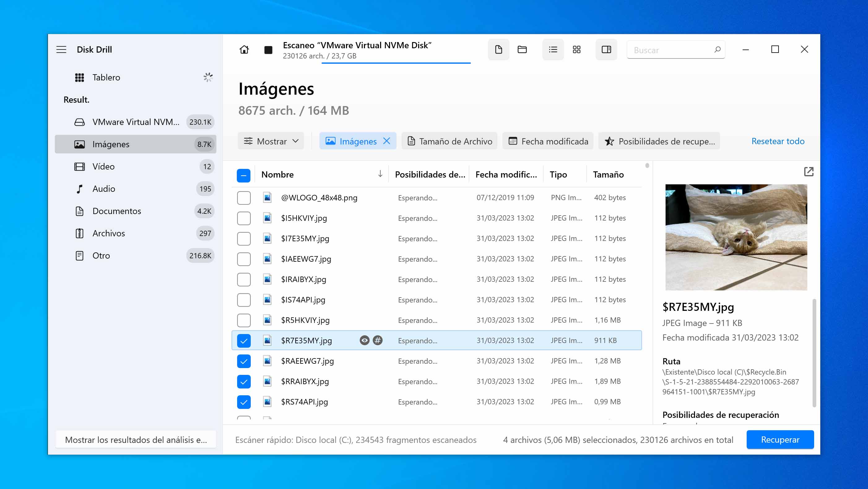Click the blue scan progress bar
Image resolution: width=868 pixels, height=489 pixels.
pos(396,63)
